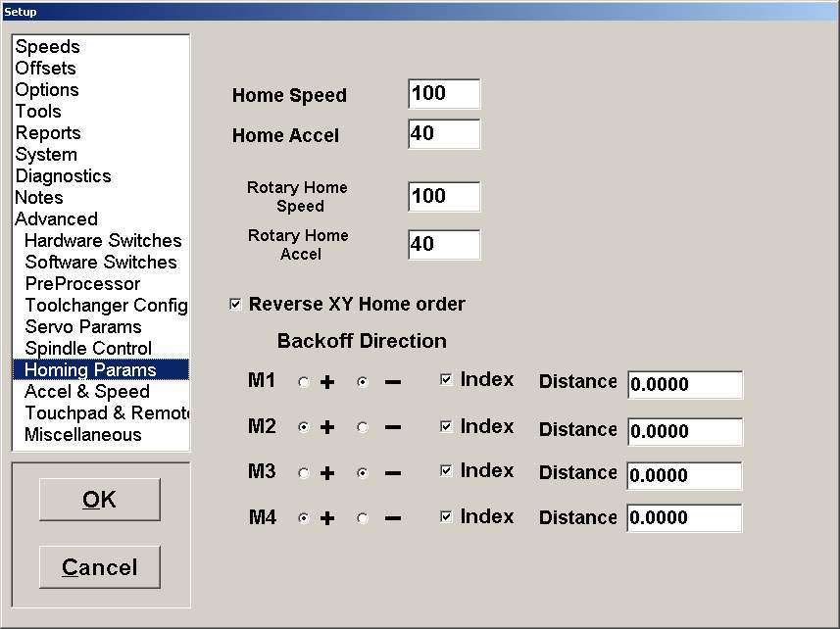The image size is (840, 629).
Task: Switch to the Diagnostics section
Action: point(63,175)
